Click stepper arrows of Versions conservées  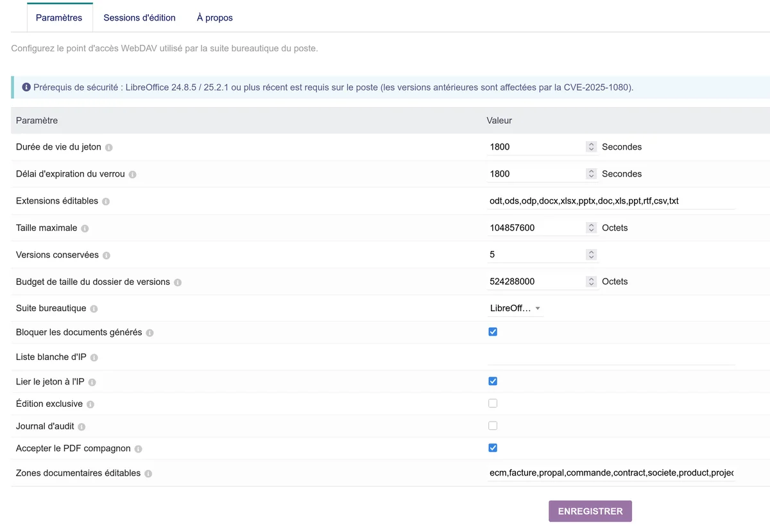tap(591, 255)
